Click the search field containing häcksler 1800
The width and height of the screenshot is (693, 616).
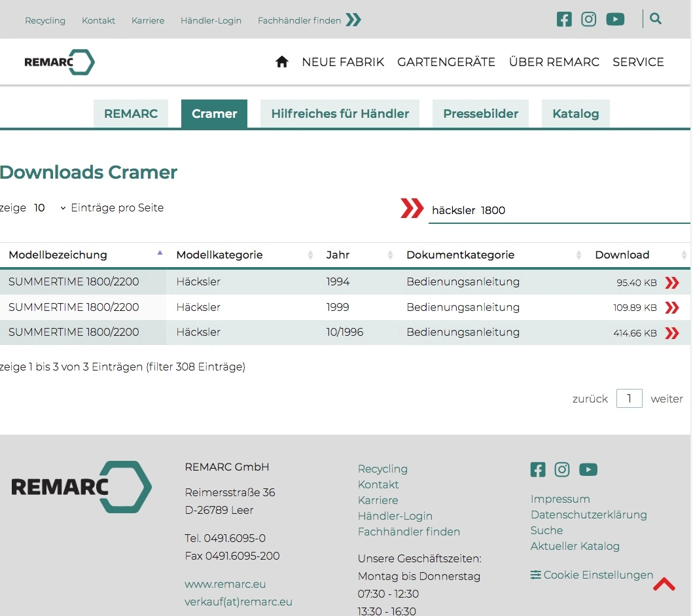click(x=558, y=211)
